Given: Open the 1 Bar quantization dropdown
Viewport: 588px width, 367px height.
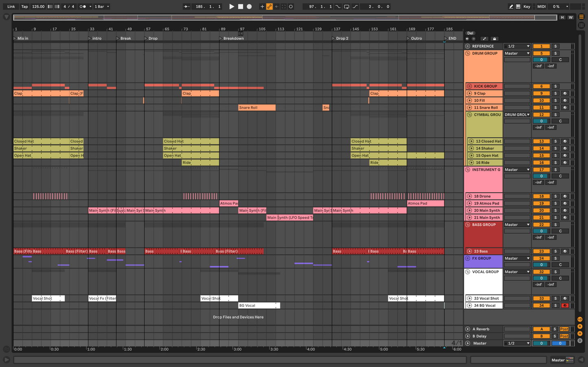Looking at the screenshot, I should pos(102,7).
